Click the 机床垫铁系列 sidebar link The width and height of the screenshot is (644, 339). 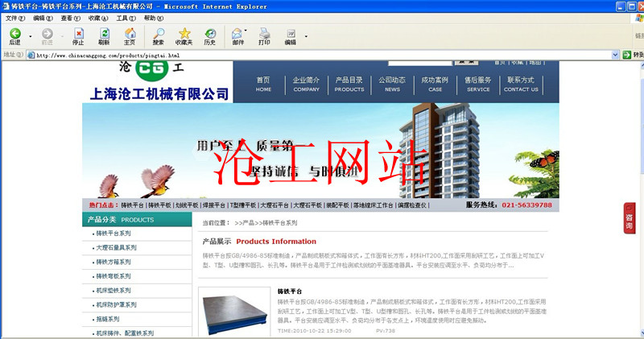pos(114,290)
